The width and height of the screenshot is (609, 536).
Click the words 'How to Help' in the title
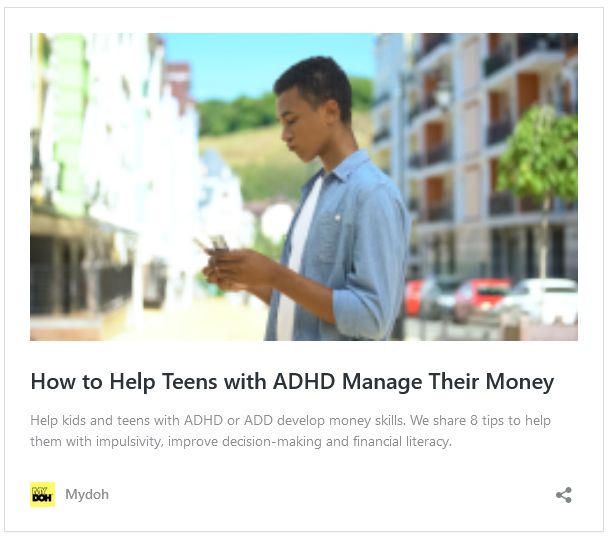(93, 382)
